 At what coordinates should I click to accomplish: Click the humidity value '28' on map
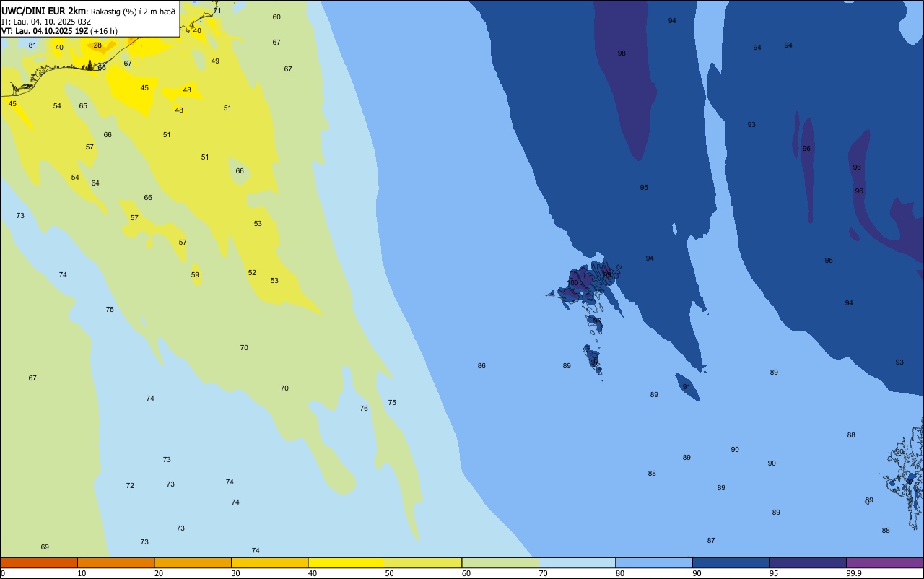[x=97, y=45]
